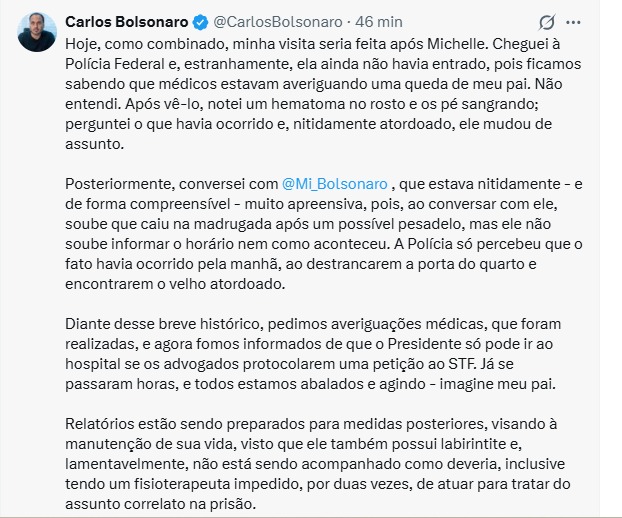Open the @CarlosBolsonaro handle link

(271, 21)
